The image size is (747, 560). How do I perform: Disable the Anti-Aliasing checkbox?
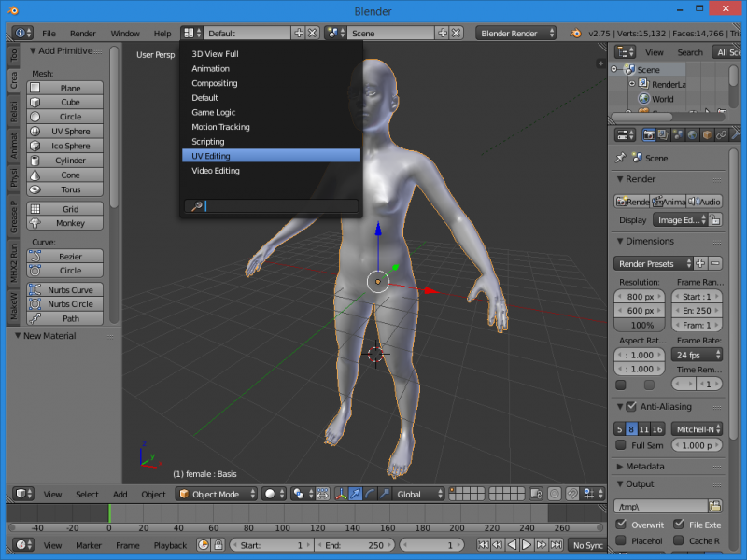pos(630,407)
